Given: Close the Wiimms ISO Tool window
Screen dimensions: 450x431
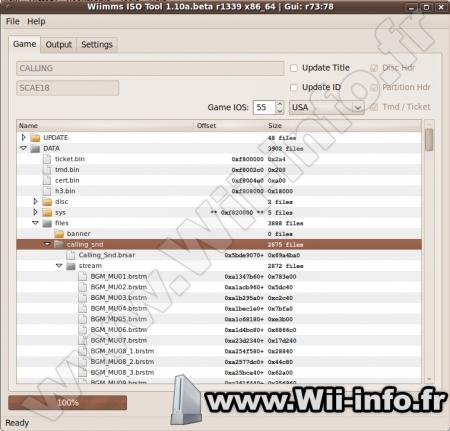Looking at the screenshot, I should [x=441, y=7].
